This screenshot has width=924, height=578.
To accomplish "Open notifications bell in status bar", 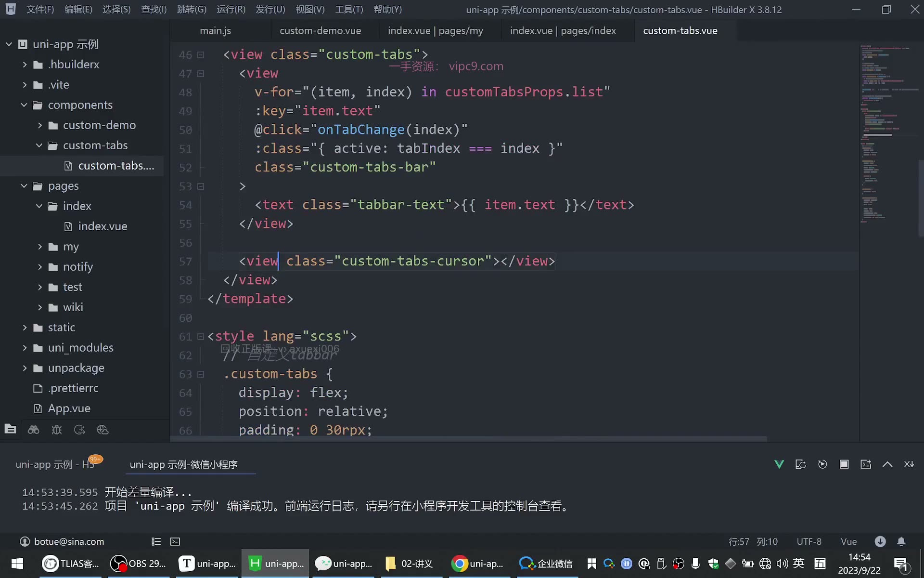I will pos(901,541).
